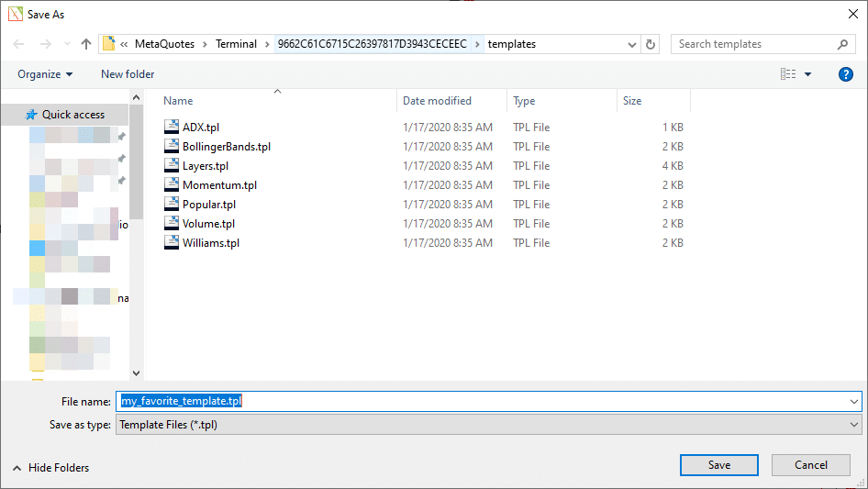The height and width of the screenshot is (489, 868).
Task: Open the Help question mark icon
Action: coord(846,74)
